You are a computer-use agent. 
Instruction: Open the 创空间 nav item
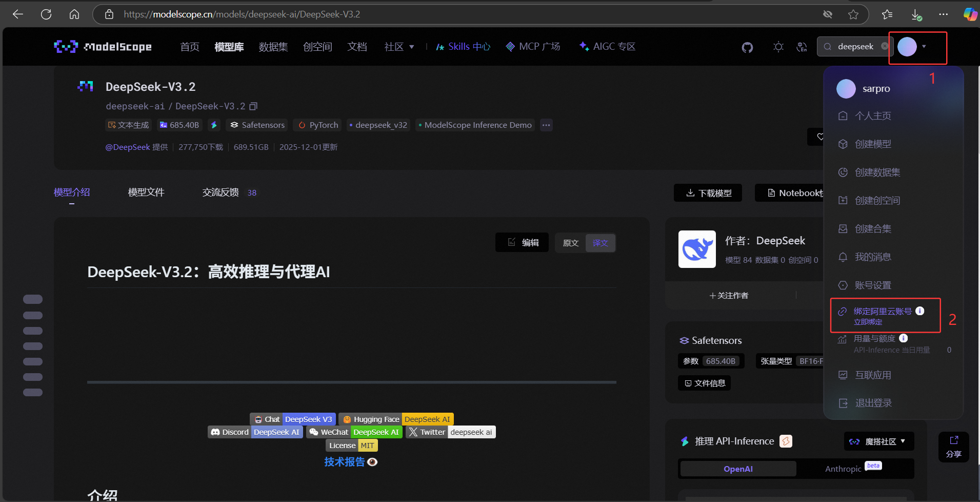coord(317,47)
